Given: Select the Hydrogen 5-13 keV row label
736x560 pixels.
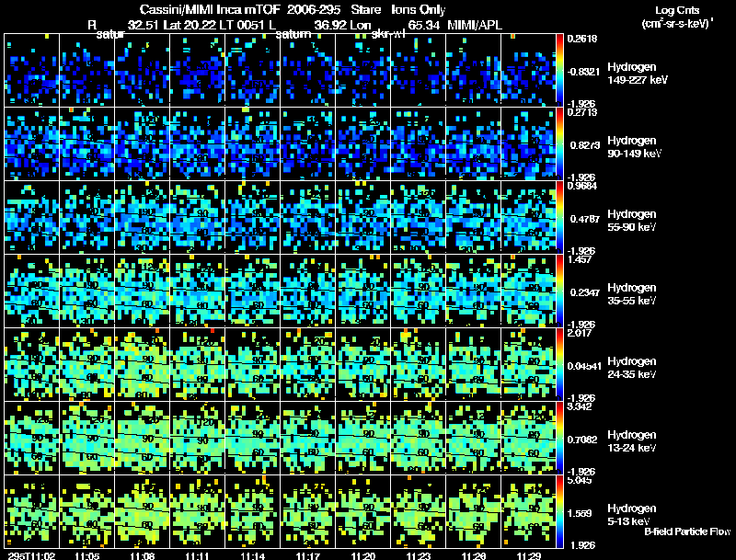Looking at the screenshot, I should coord(632,515).
